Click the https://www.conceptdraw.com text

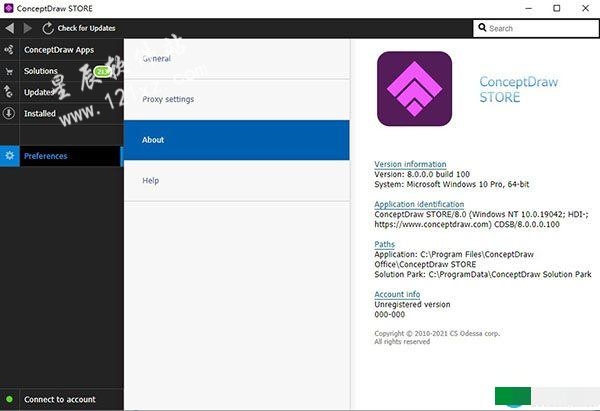432,225
